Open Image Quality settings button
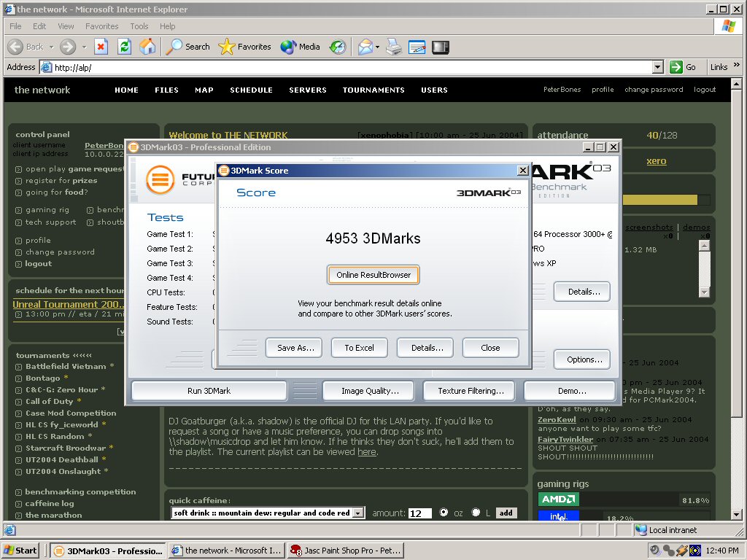The height and width of the screenshot is (560, 747). [x=370, y=391]
